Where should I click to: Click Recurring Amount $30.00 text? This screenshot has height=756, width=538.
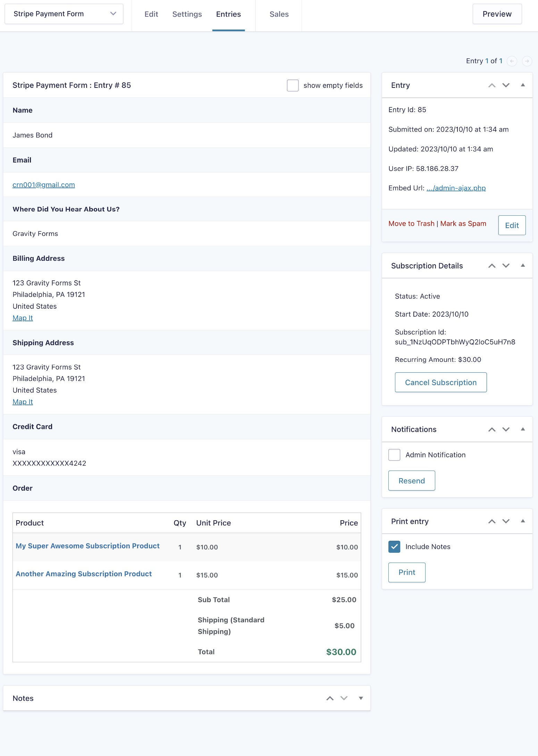[438, 360]
